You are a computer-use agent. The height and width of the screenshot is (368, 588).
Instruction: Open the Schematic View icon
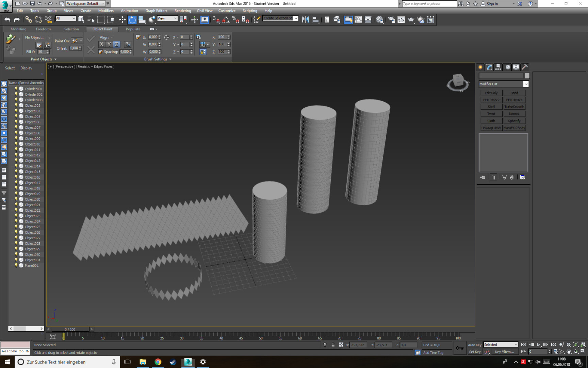pos(368,20)
